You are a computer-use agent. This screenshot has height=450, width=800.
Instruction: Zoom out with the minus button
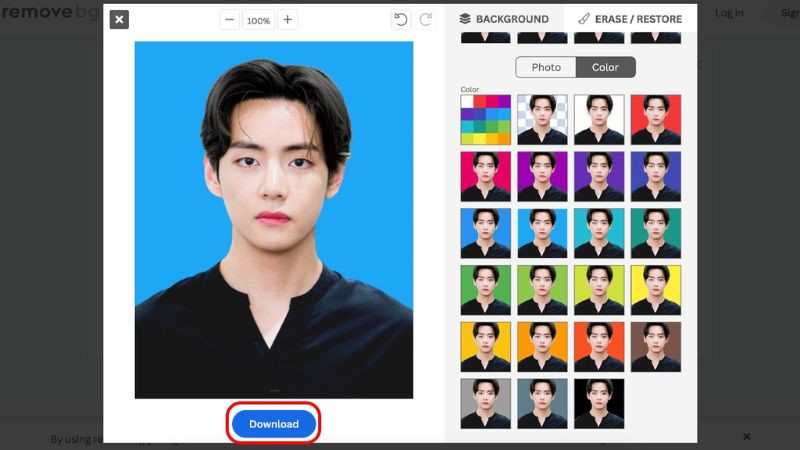click(x=230, y=20)
